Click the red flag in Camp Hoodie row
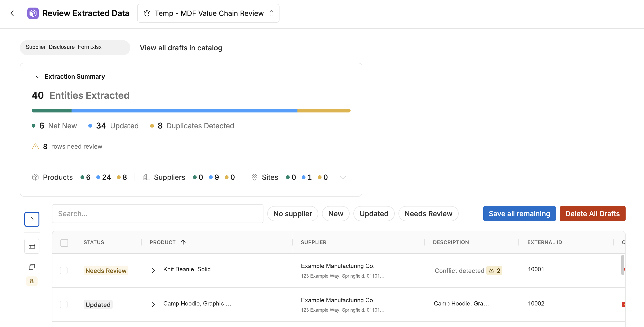The image size is (644, 327). (623, 305)
